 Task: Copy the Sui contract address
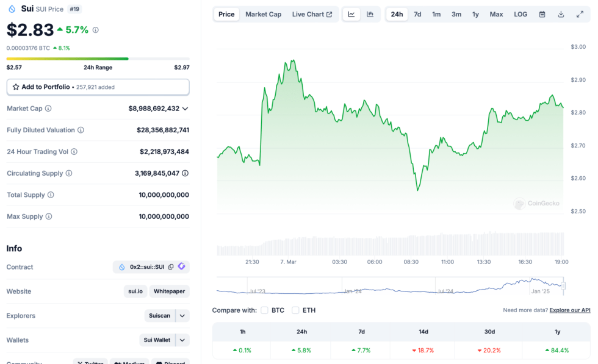coord(171,267)
